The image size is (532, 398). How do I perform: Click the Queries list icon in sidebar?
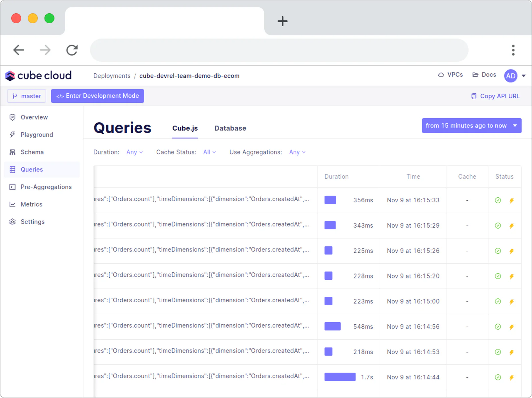[13, 169]
